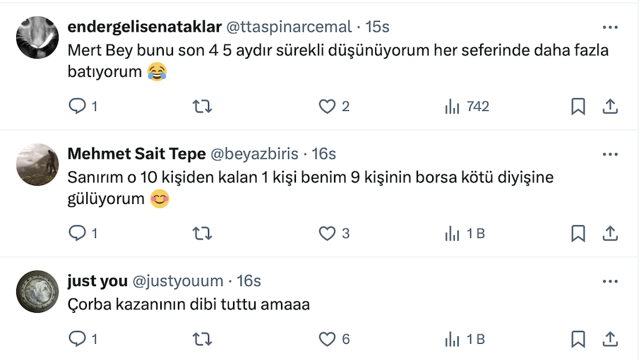This screenshot has height=360, width=644.
Task: Reply to just you's tweet
Action: 77,340
